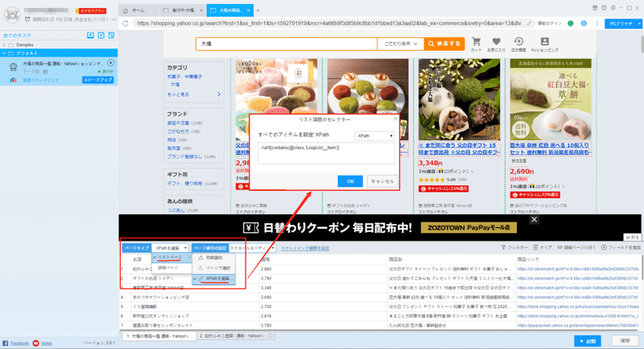Screen dimensions: 644x349
Task: Open the PCブラウザ dropdown arrow
Action: [639, 24]
